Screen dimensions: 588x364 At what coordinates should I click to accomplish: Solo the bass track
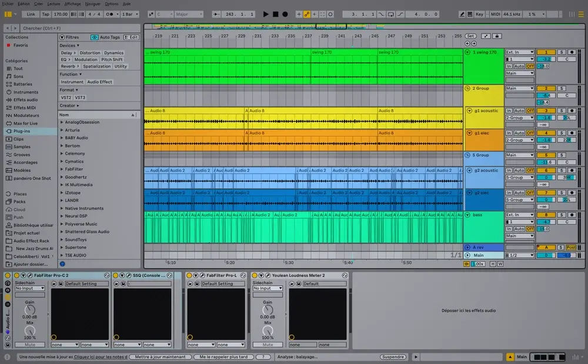(x=562, y=215)
